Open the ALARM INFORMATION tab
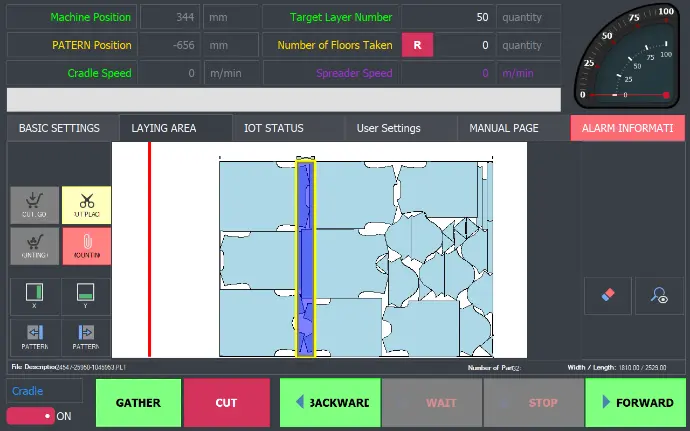 627,128
